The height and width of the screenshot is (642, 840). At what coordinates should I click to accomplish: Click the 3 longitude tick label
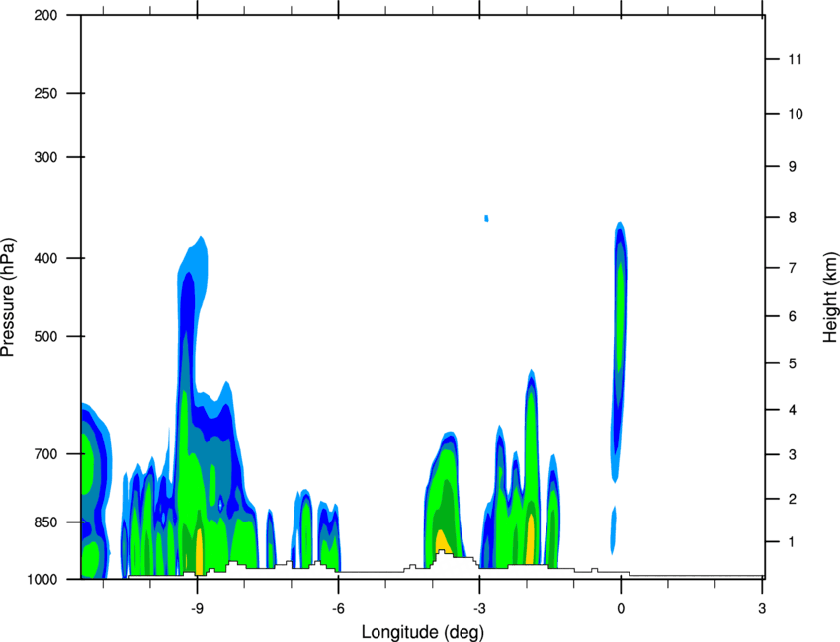pyautogui.click(x=762, y=608)
